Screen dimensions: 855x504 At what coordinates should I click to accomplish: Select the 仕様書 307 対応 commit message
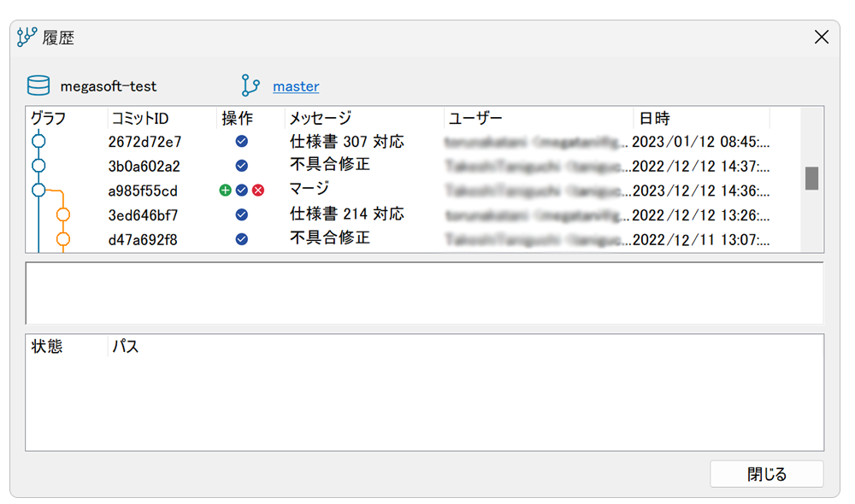point(346,141)
